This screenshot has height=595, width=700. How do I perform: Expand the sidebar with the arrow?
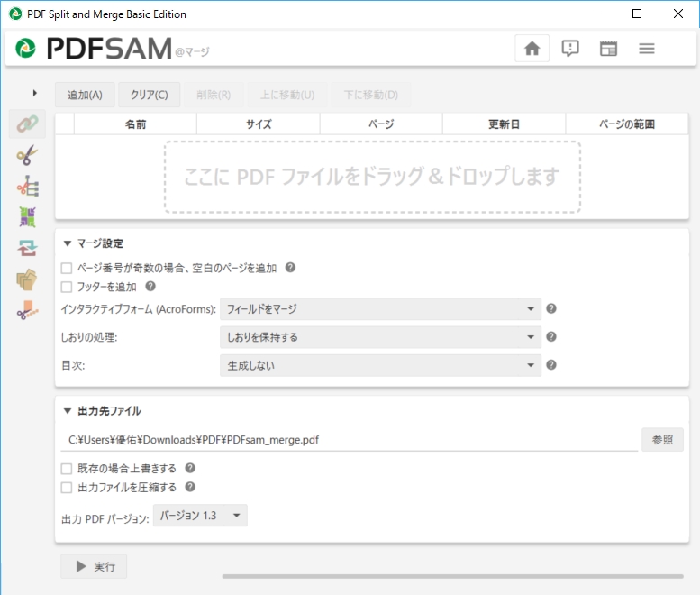point(34,93)
